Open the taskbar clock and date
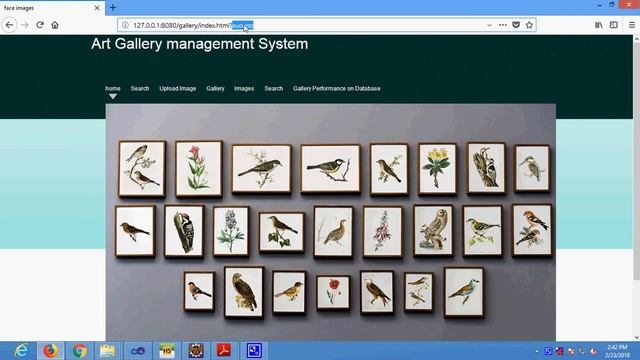 click(618, 351)
